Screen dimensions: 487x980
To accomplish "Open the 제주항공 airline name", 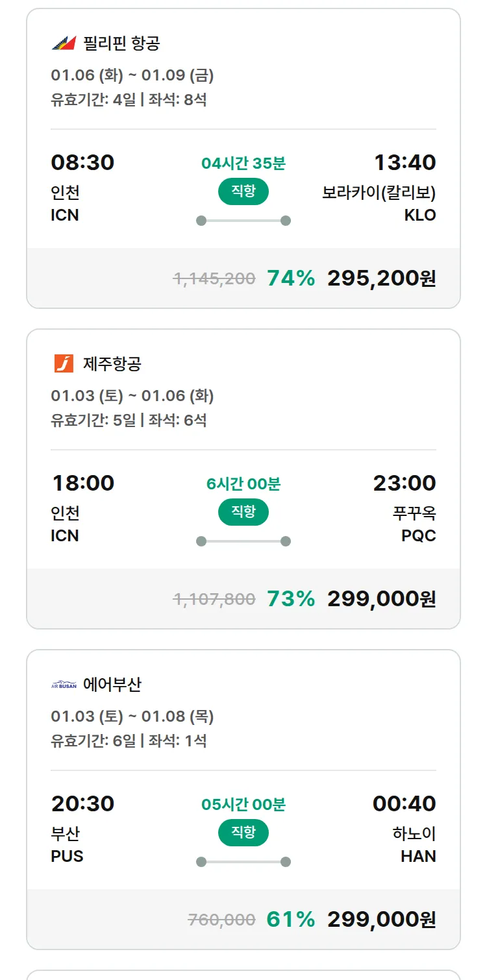I will (112, 364).
